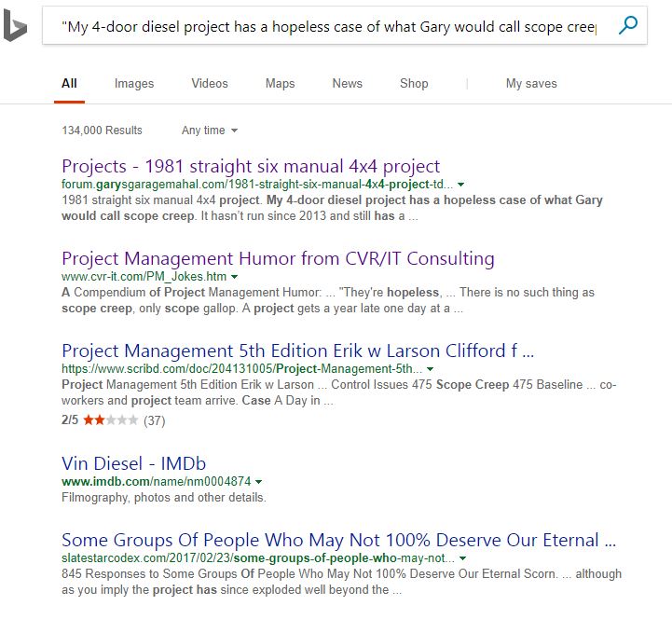Image resolution: width=672 pixels, height=619 pixels.
Task: Expand arrow next to www.cvr-it.com URL
Action: pos(234,278)
